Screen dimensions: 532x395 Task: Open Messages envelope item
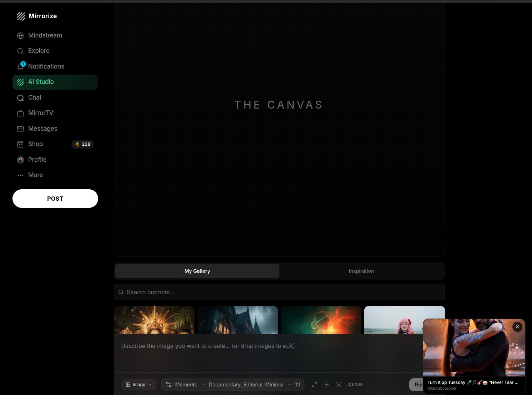coord(55,129)
